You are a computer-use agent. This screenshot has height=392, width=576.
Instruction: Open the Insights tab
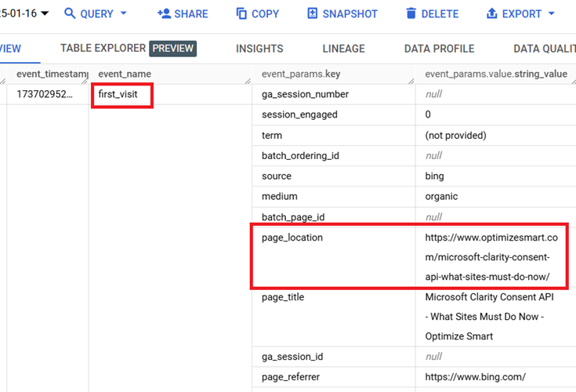[x=259, y=49]
